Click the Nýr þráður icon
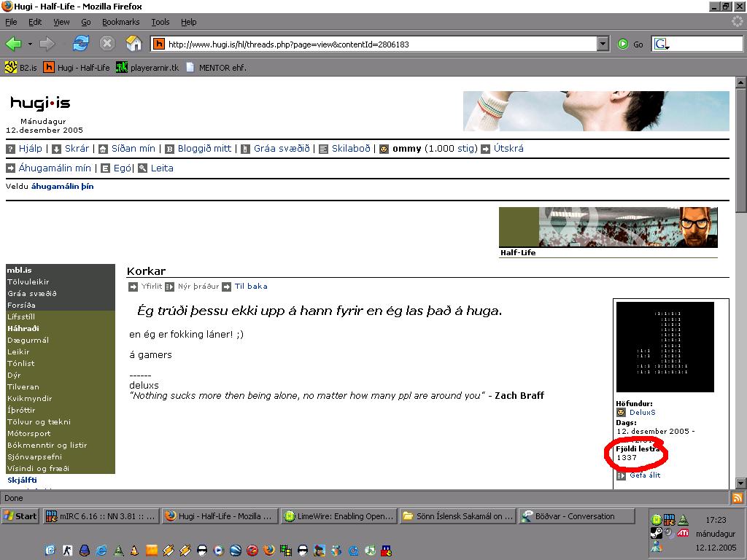This screenshot has width=747, height=560. (169, 287)
